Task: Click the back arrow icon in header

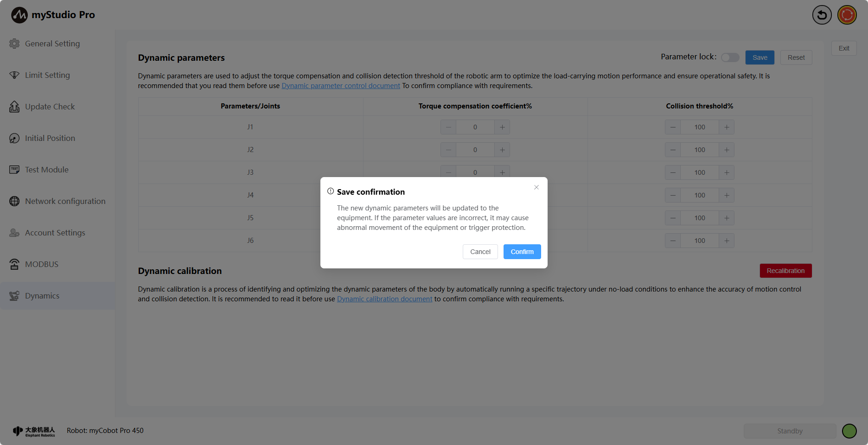Action: coord(822,15)
